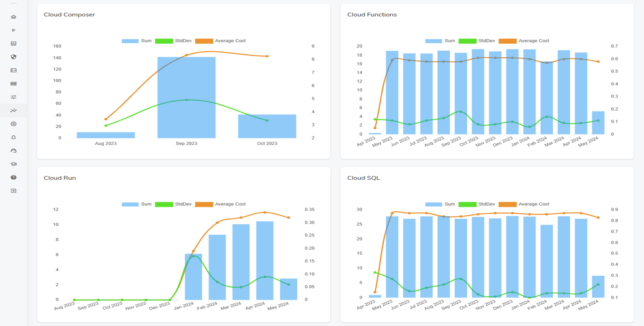This screenshot has height=326, width=644.
Task: Click Sep 2023 Average Cost point, Cloud Composer
Action: 186,55
